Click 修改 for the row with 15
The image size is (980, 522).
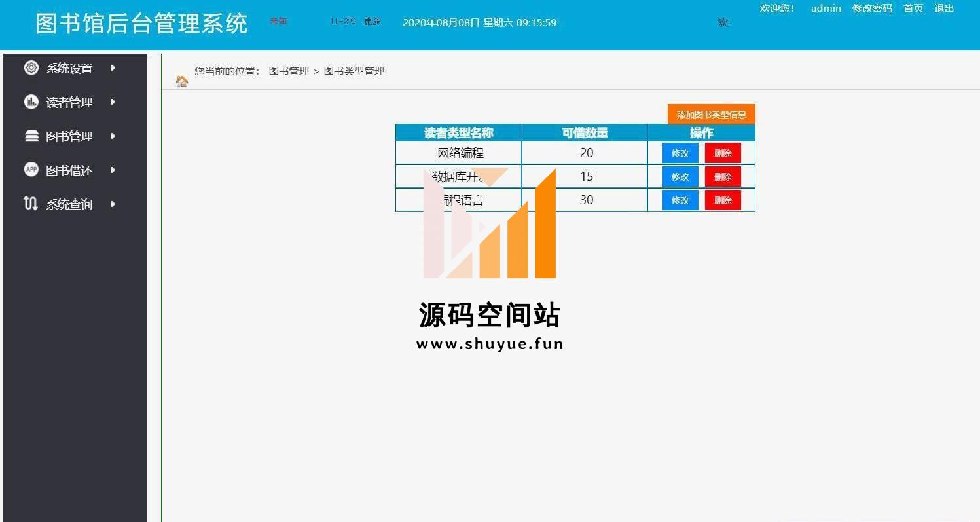(x=680, y=177)
